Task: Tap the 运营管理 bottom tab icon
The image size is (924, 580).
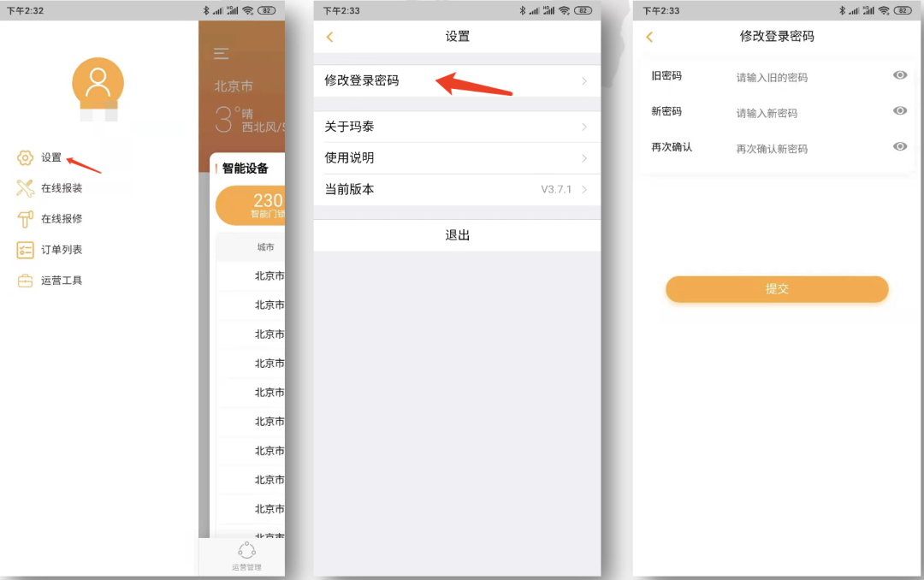Action: [x=246, y=552]
